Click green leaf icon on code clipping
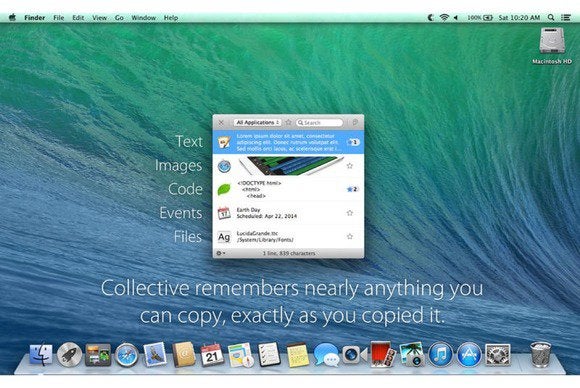This screenshot has width=580, height=388. tap(224, 190)
